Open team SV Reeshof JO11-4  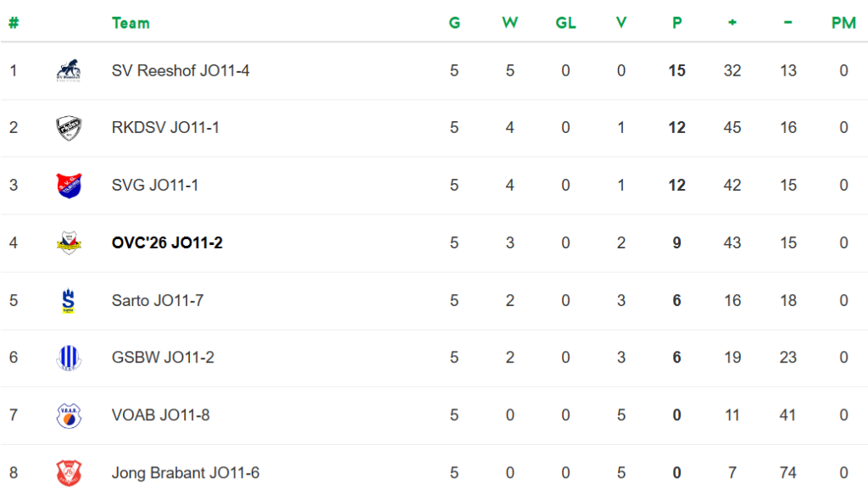(181, 71)
